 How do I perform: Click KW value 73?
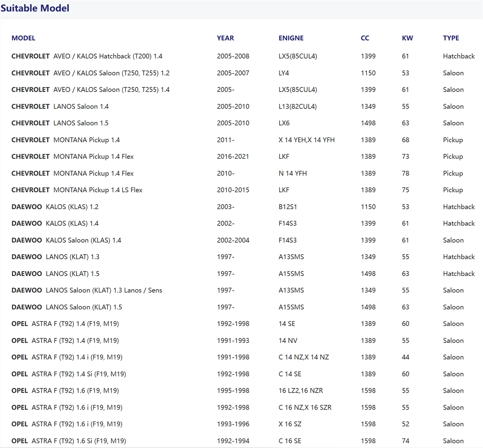point(405,157)
